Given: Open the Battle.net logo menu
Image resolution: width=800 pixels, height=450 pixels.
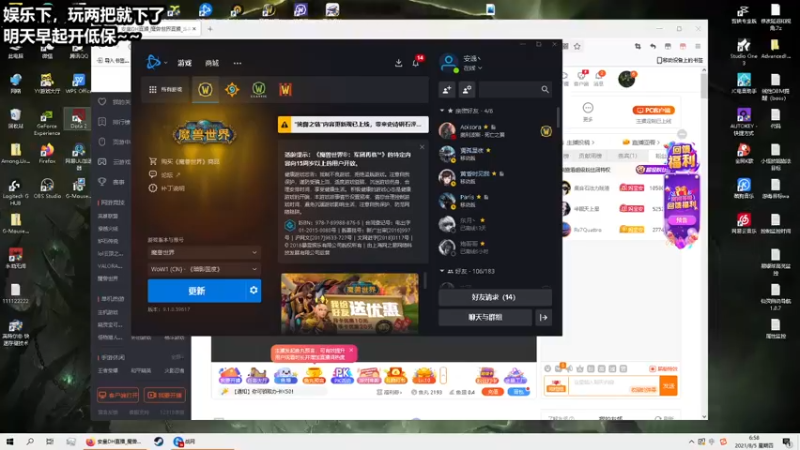Looking at the screenshot, I should [153, 62].
